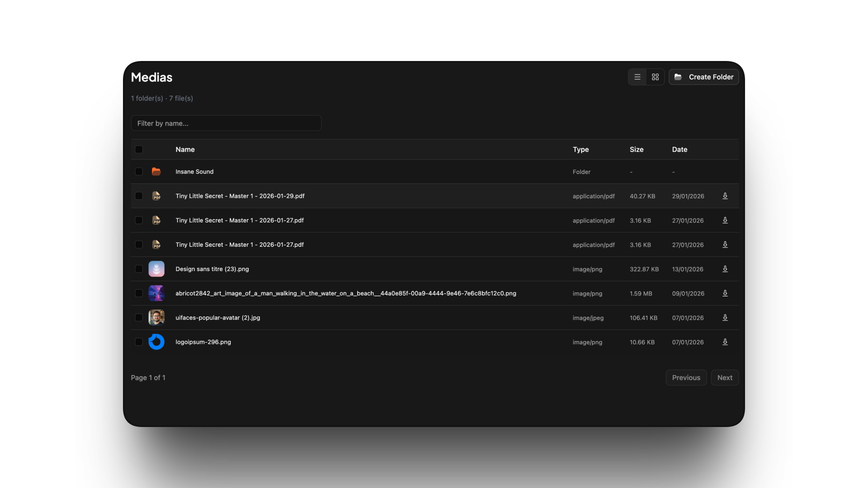Toggle the select-all checkbox in header
Viewport: 868px width, 488px height.
(x=139, y=150)
